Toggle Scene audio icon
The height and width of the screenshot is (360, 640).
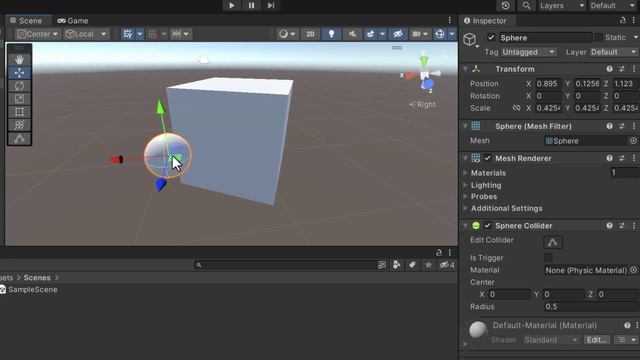tap(352, 34)
